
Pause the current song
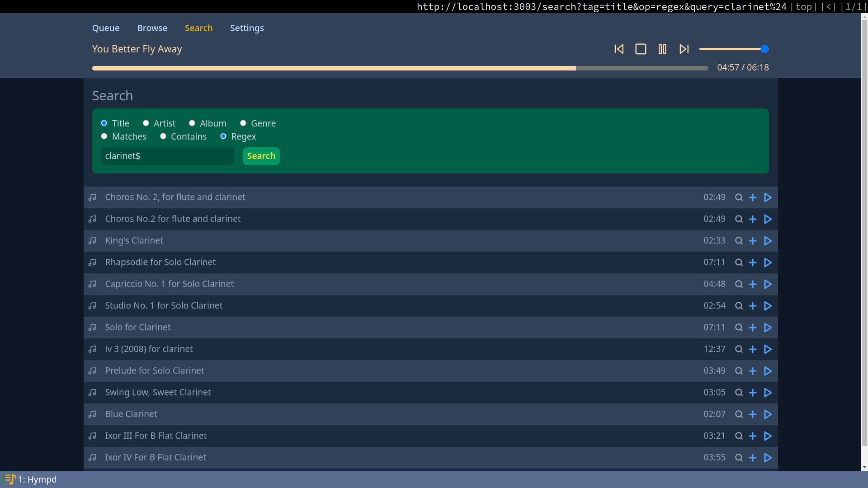pyautogui.click(x=662, y=49)
